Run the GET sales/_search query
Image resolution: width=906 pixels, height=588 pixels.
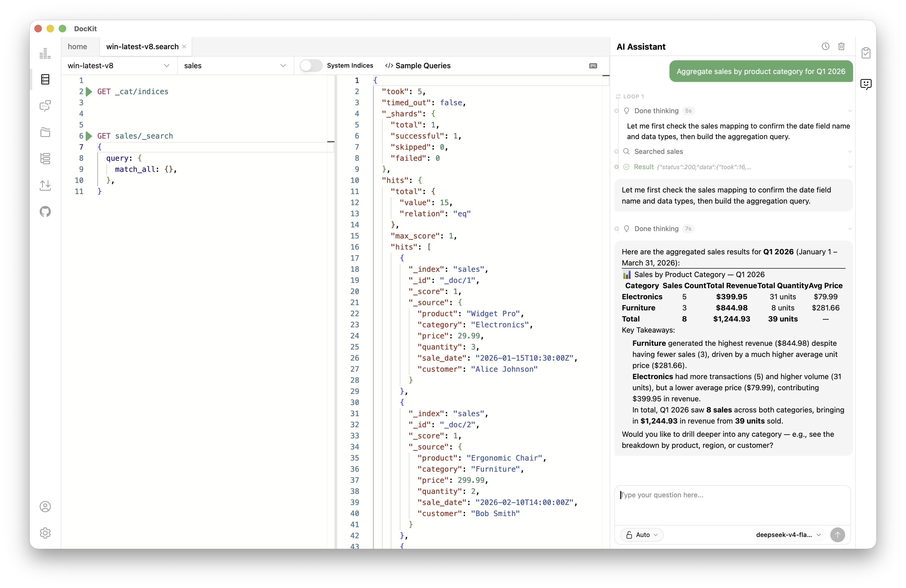pos(89,136)
